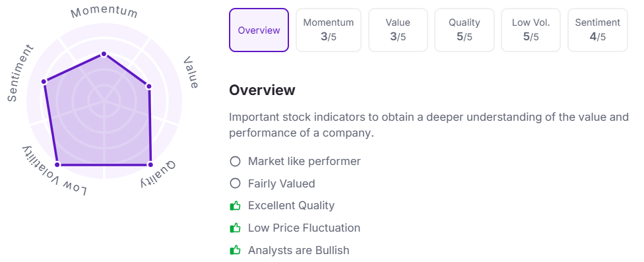The width and height of the screenshot is (644, 262).
Task: Click the Quality data point on radar chart
Action: pos(150,165)
